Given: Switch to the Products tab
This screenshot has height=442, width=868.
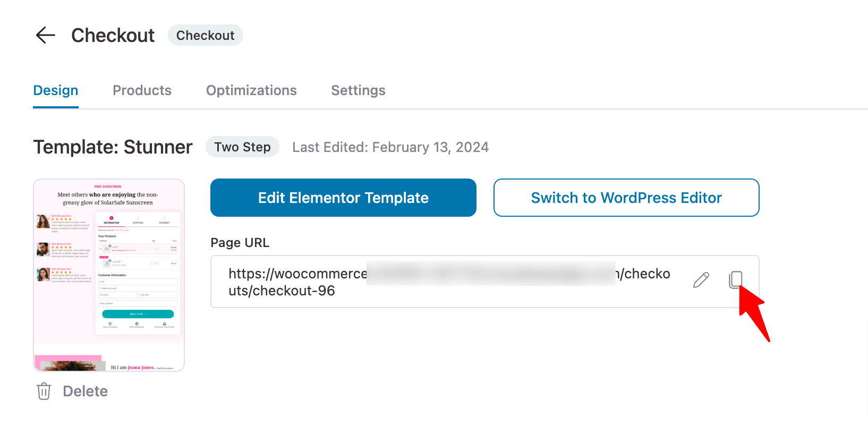Looking at the screenshot, I should pyautogui.click(x=142, y=90).
